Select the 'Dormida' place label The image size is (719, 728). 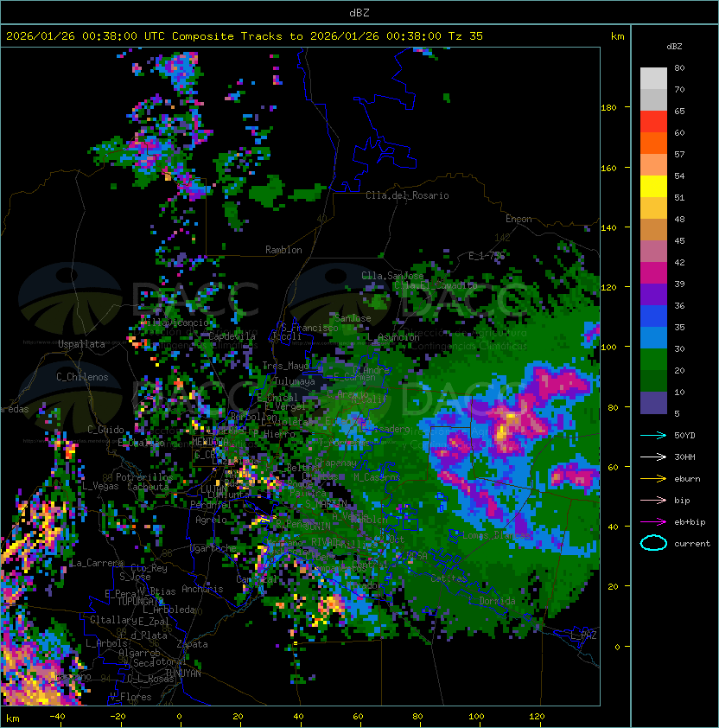497,601
